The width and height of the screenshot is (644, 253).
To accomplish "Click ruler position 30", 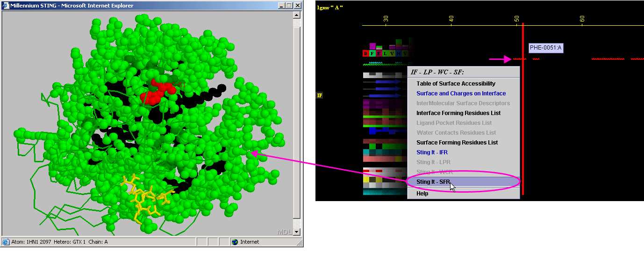I will click(x=386, y=19).
